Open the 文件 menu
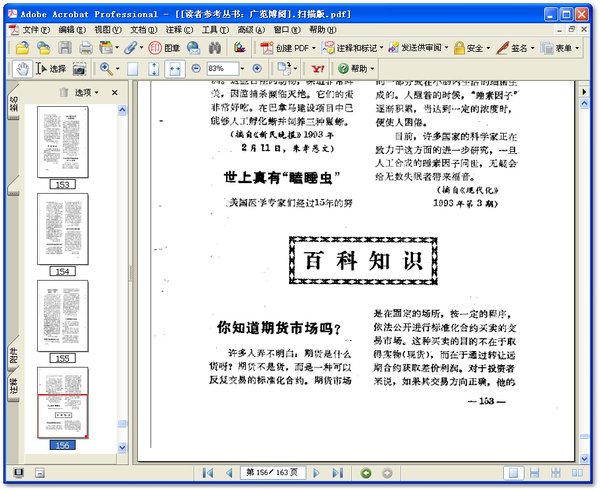The image size is (600, 491). [x=36, y=29]
